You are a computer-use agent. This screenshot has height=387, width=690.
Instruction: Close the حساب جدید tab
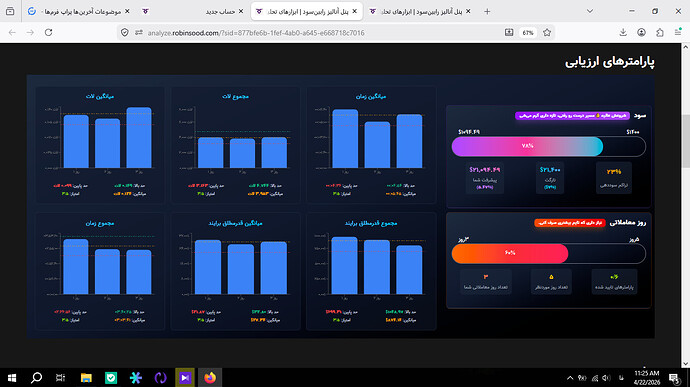point(241,11)
